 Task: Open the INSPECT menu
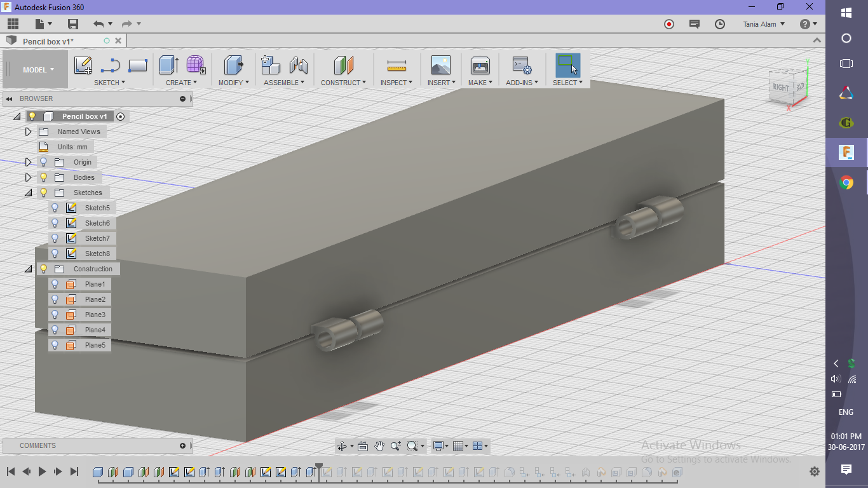coord(397,83)
